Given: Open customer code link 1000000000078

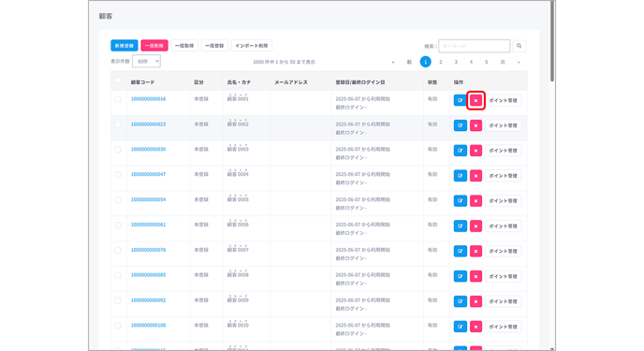Looking at the screenshot, I should [148, 250].
